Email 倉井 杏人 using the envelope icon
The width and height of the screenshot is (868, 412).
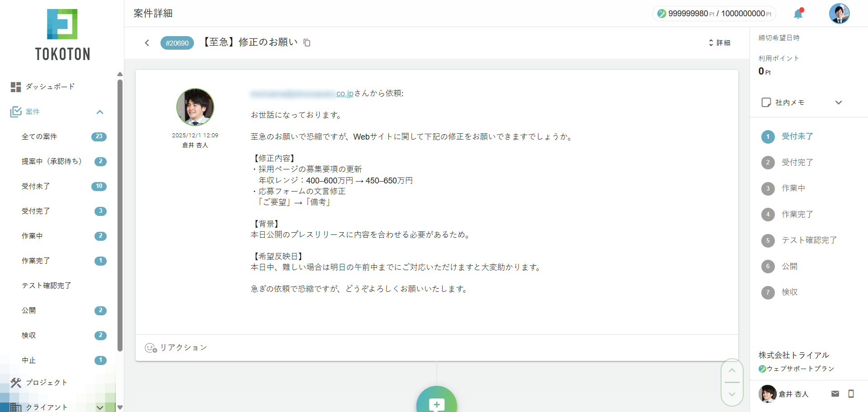(835, 393)
